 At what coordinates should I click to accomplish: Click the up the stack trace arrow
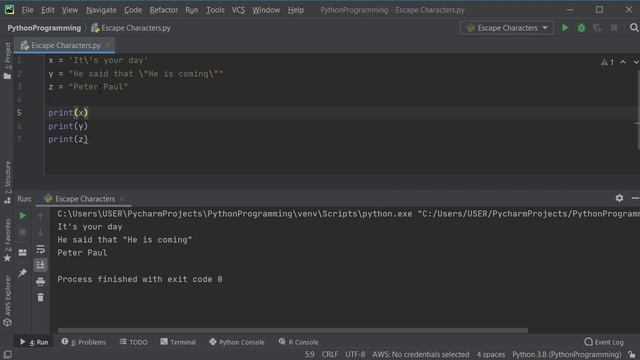[40, 216]
